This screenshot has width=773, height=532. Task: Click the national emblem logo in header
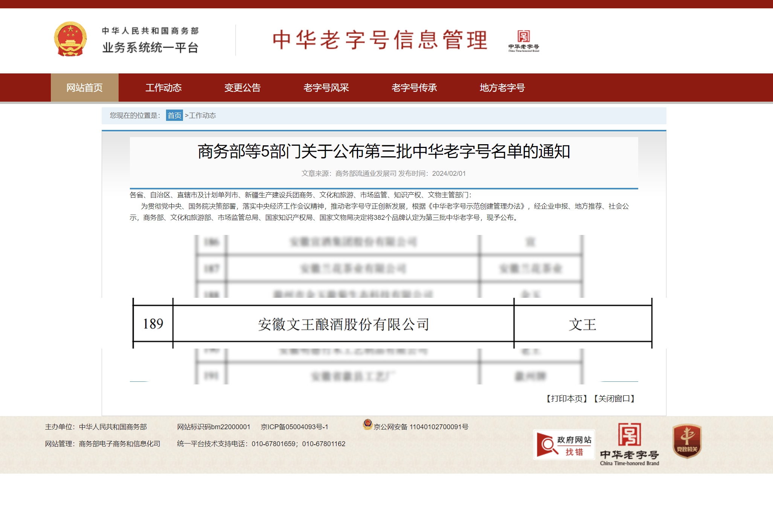[70, 39]
